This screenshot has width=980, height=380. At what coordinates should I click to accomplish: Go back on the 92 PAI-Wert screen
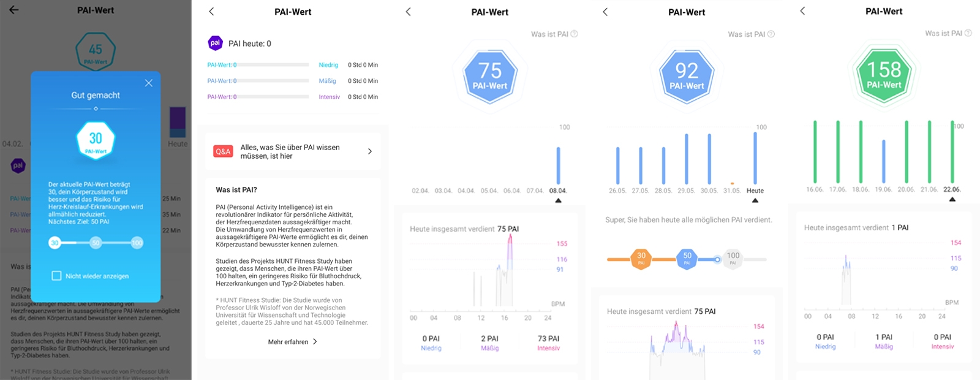pyautogui.click(x=605, y=12)
